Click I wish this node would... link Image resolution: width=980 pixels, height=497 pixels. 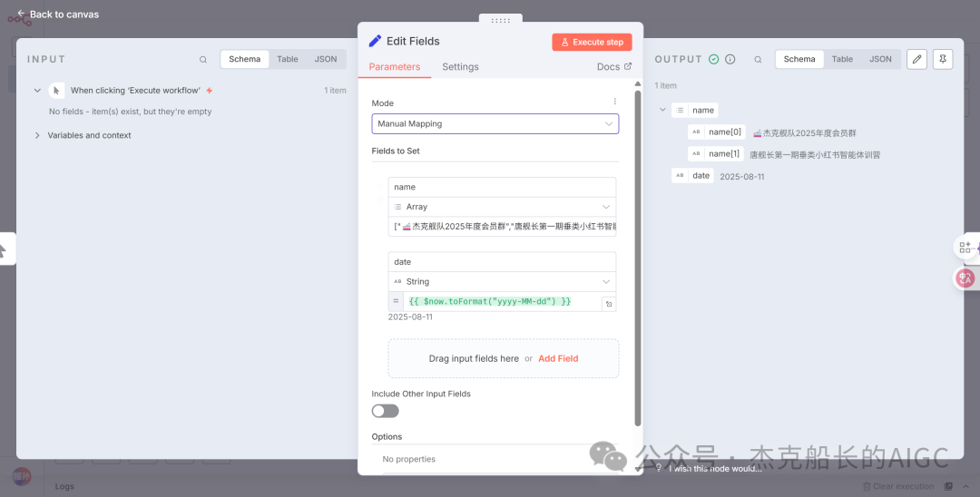click(715, 468)
